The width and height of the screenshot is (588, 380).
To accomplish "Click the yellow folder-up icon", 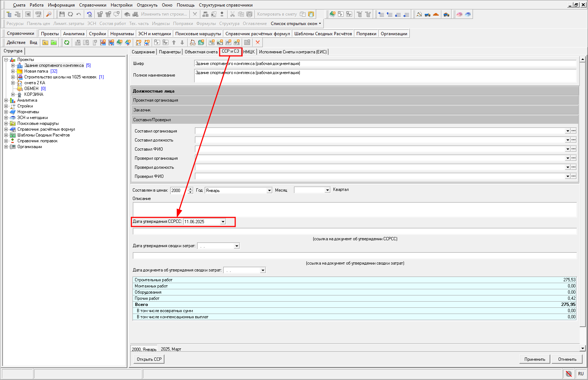I will pos(45,42).
